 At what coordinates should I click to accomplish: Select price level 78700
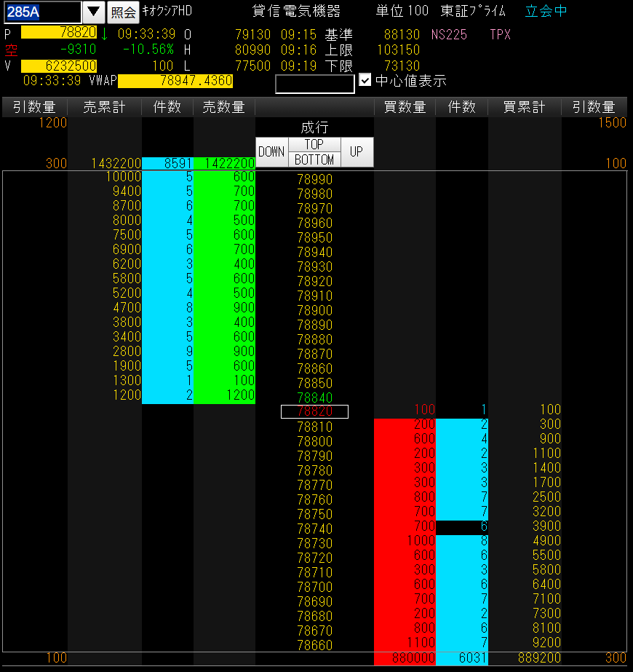click(315, 587)
